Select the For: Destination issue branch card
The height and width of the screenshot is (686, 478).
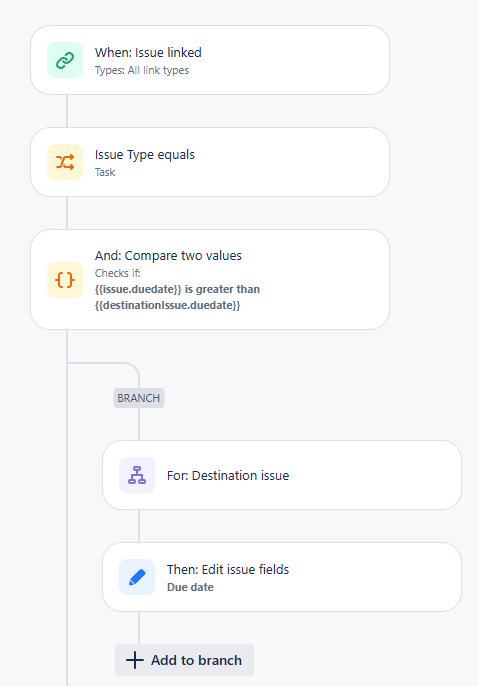282,475
